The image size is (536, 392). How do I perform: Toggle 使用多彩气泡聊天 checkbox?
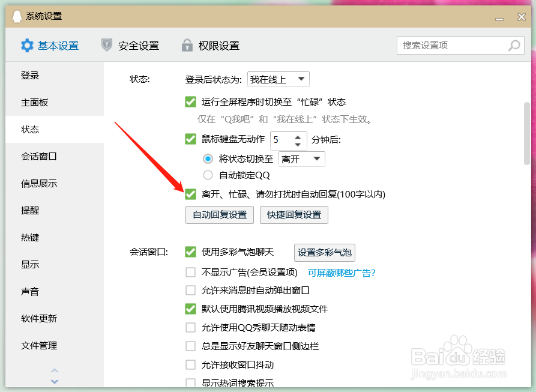(x=190, y=252)
